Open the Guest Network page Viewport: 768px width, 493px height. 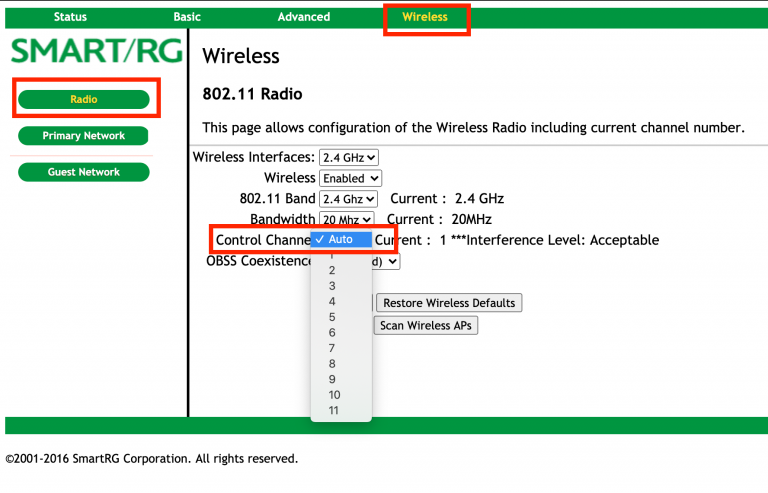[x=84, y=172]
